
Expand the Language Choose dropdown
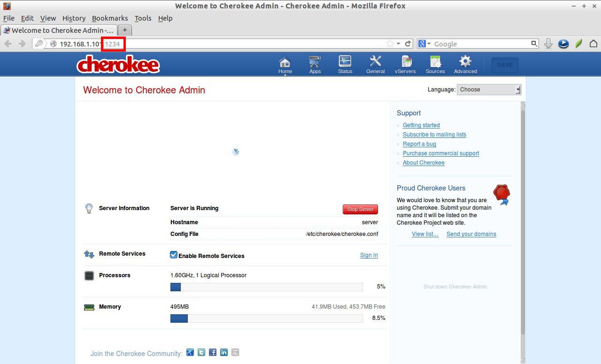[489, 90]
